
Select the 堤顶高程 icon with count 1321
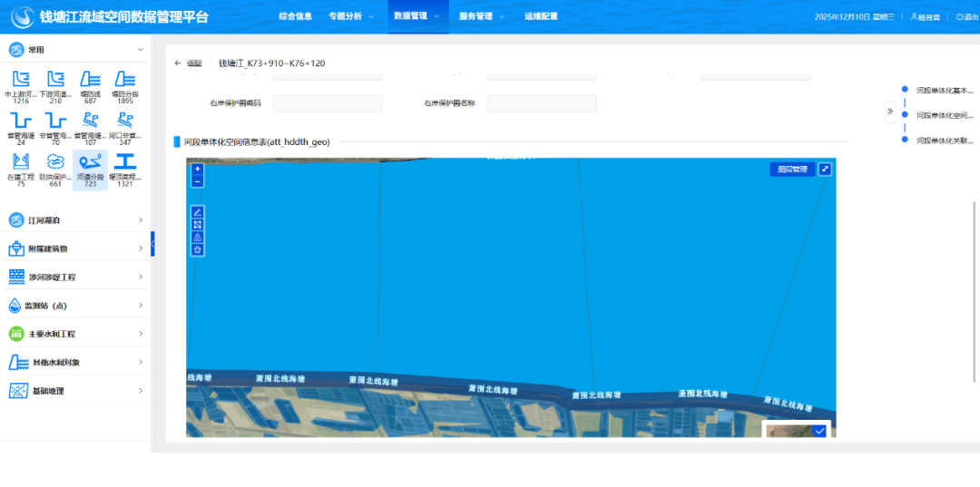click(125, 170)
